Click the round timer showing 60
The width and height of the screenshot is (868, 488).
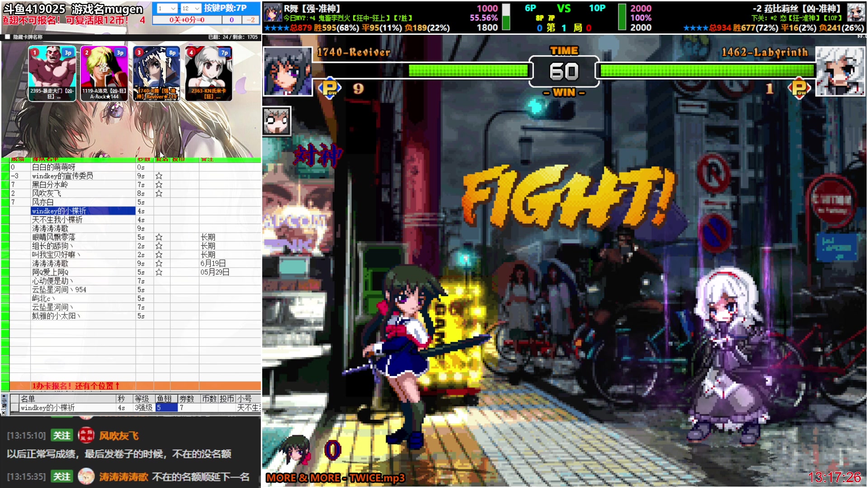(564, 71)
